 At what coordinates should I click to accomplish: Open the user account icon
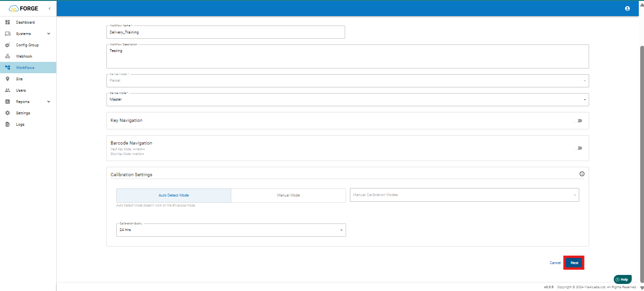(x=627, y=9)
